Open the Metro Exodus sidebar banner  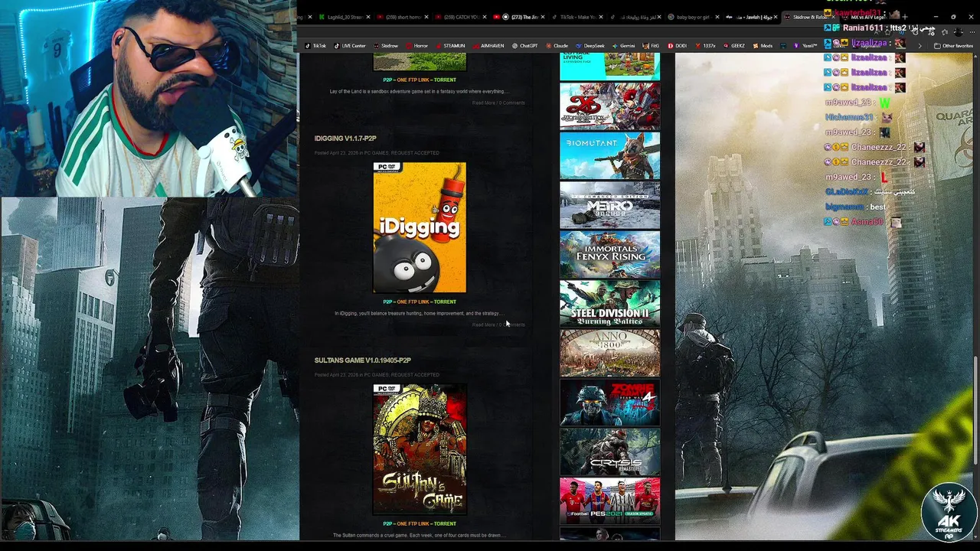pos(609,204)
